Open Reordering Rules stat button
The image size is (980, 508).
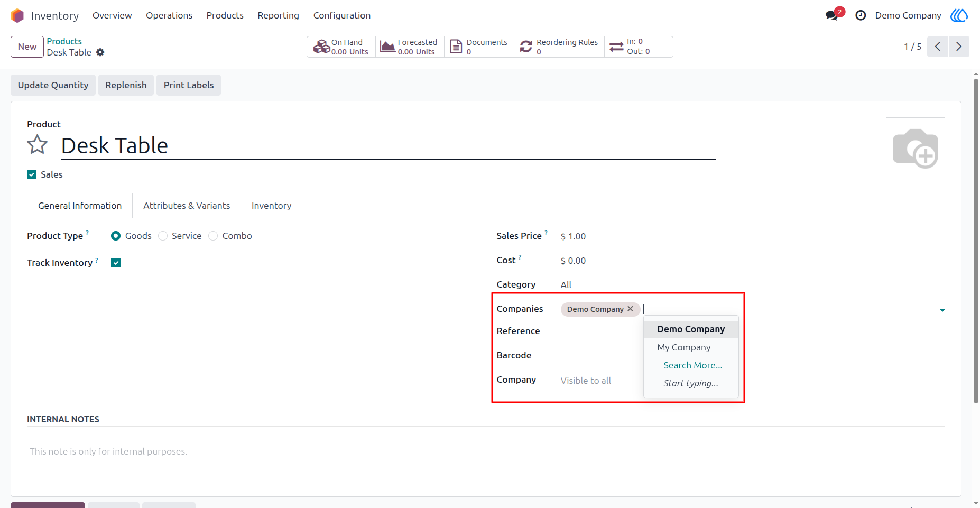[x=559, y=47]
